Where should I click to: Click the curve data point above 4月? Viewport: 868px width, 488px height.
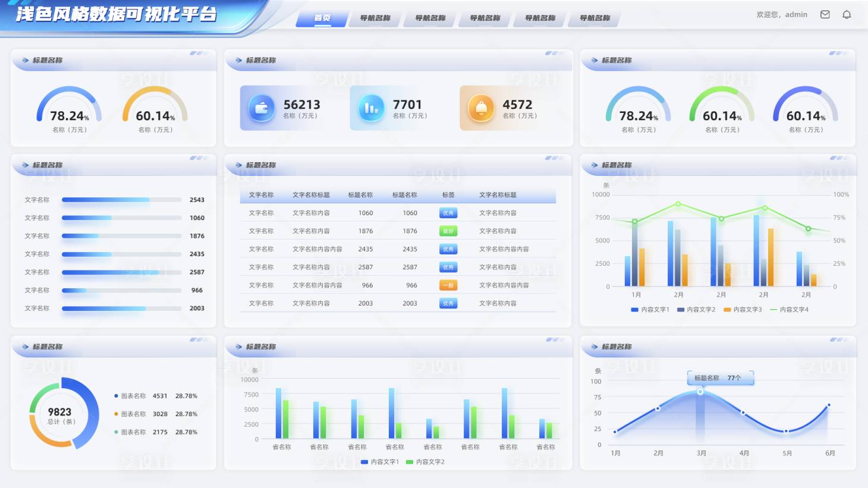tap(743, 413)
